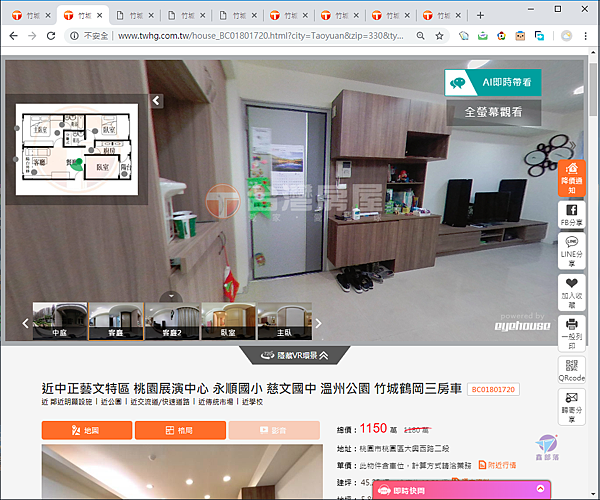Open the green extension icon in toolbar
This screenshot has height=500, width=600.
point(483,36)
